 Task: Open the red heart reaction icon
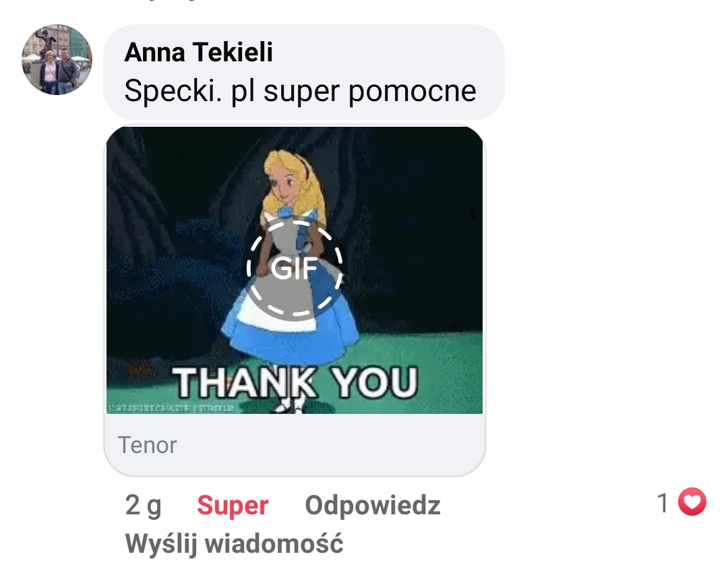point(692,502)
